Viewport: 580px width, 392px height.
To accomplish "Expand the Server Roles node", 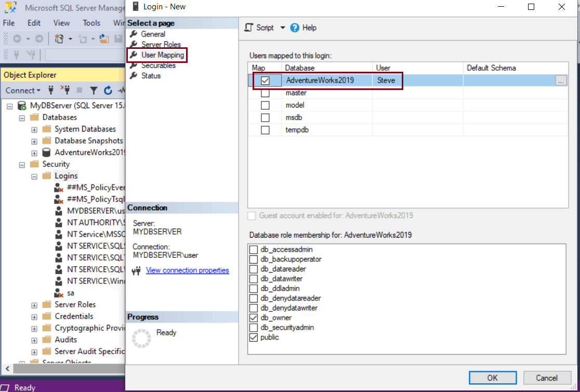I will click(33, 304).
